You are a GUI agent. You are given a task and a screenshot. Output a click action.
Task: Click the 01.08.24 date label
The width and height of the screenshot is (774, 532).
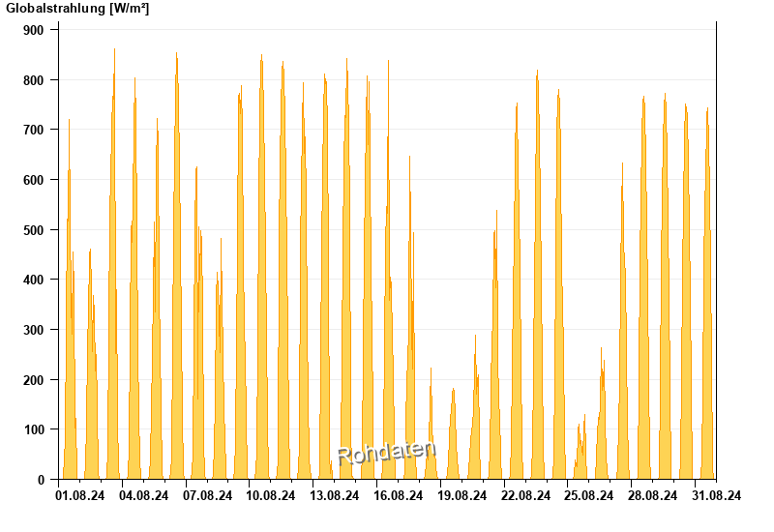point(80,496)
